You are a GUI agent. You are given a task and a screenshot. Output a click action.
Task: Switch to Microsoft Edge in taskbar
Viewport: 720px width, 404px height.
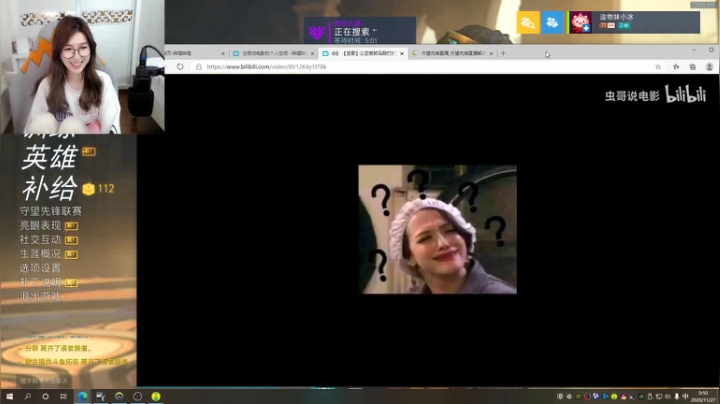coord(83,396)
